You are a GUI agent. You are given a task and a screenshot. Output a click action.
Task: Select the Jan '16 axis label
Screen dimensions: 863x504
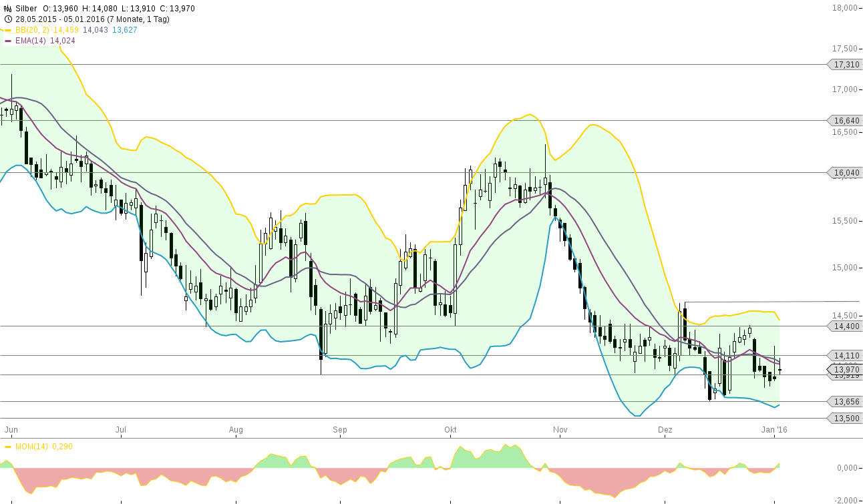pos(775,430)
